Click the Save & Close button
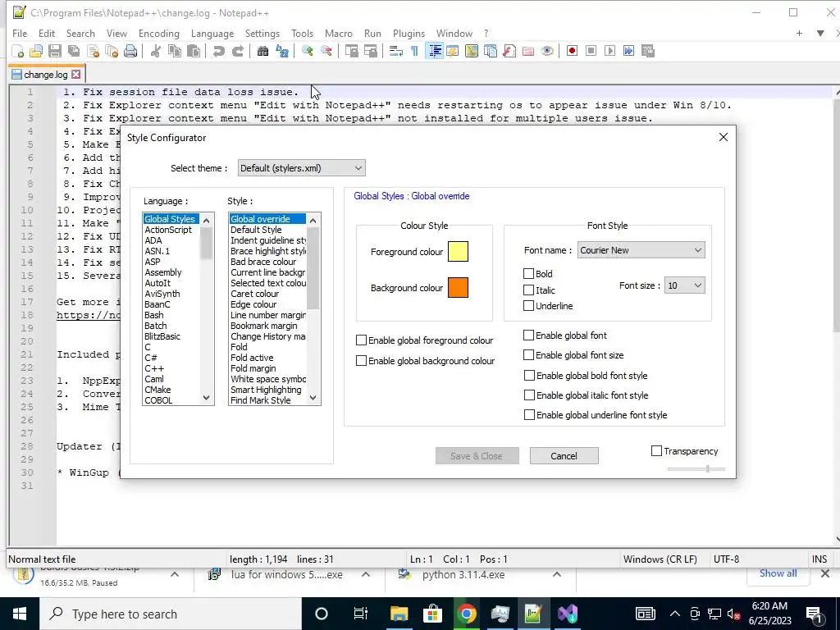 pyautogui.click(x=477, y=456)
